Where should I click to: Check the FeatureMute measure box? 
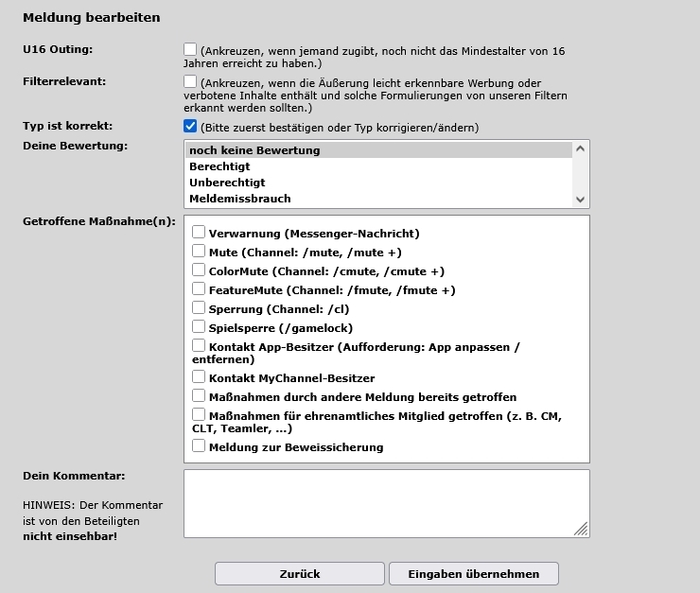[199, 288]
